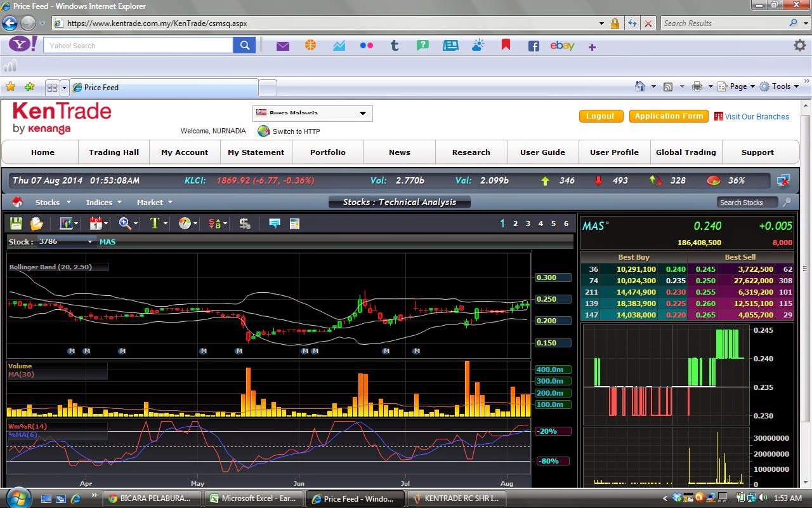Expand the Market menu dropdown
Screen dimensions: 812x508
(x=154, y=202)
